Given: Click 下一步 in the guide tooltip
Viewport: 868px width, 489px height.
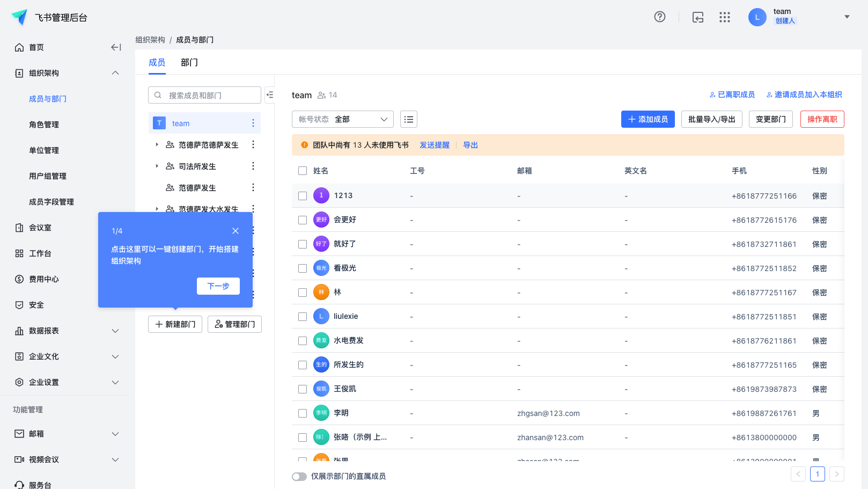Looking at the screenshot, I should point(218,286).
